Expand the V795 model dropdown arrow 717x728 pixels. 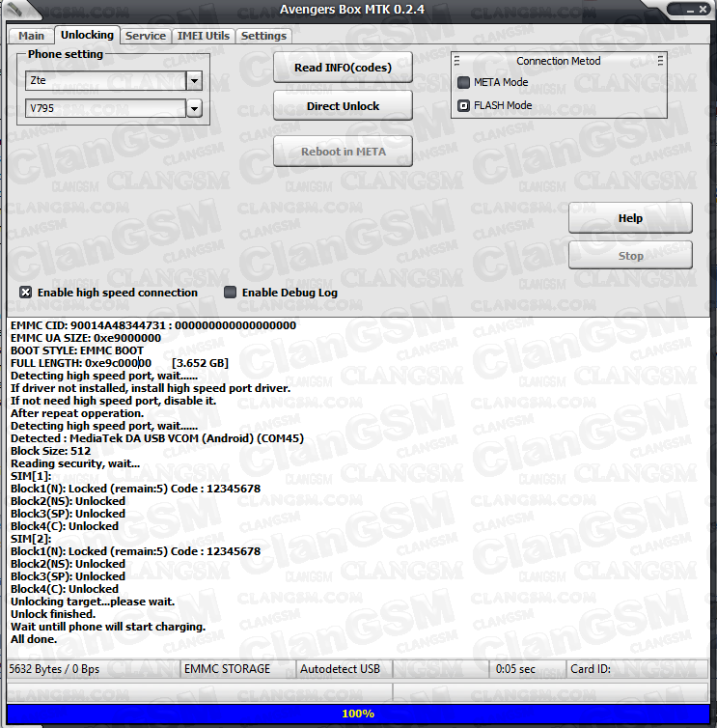click(x=194, y=109)
